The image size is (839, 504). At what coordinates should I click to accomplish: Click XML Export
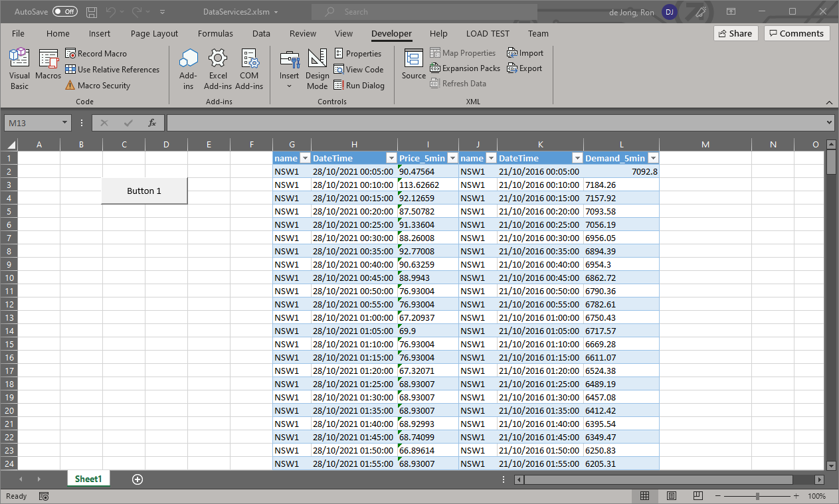[525, 68]
